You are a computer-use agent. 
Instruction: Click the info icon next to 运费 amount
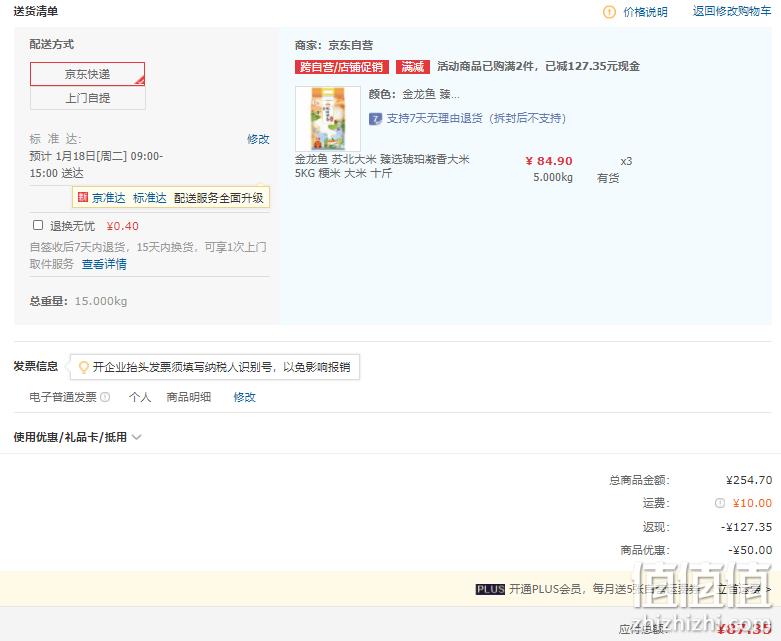coord(720,503)
